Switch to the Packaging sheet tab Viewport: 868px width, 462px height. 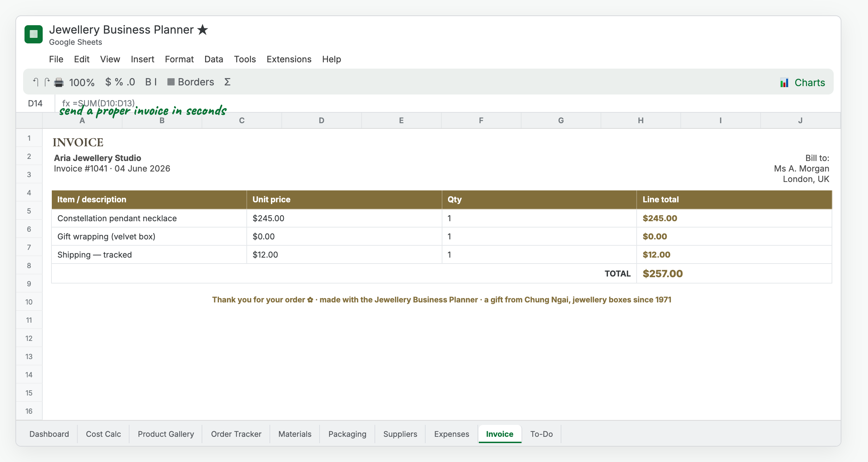348,434
